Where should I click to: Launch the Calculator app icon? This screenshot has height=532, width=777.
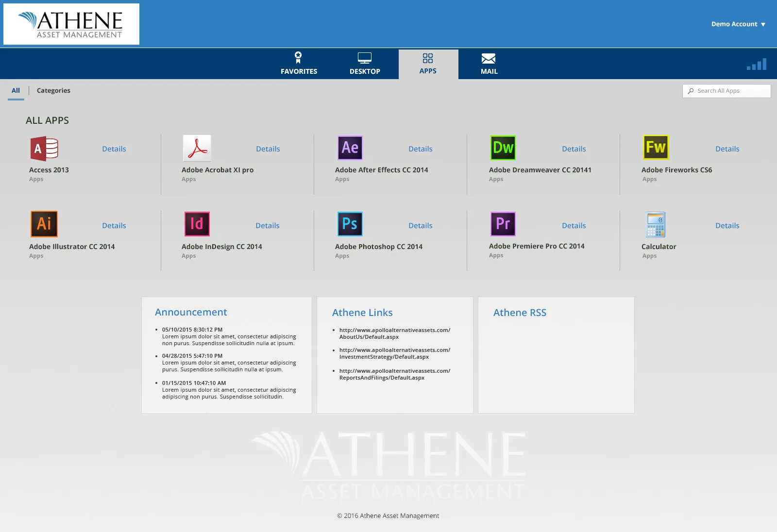tap(656, 224)
